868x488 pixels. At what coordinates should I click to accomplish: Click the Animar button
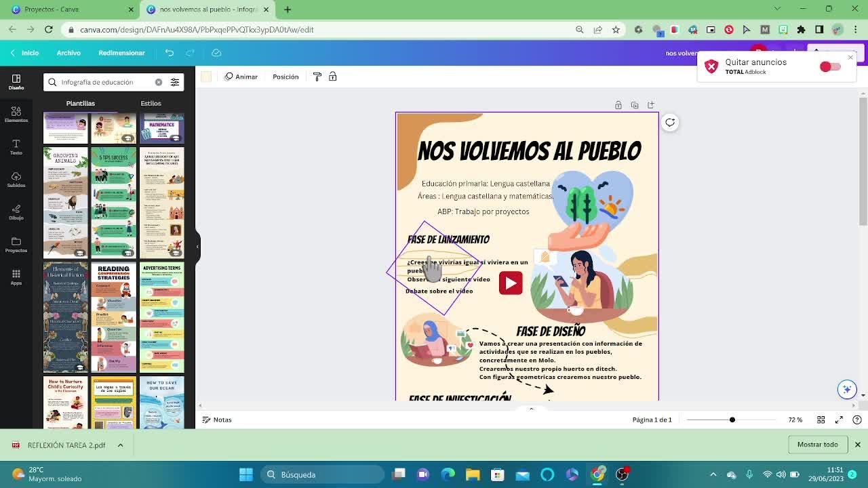[241, 77]
